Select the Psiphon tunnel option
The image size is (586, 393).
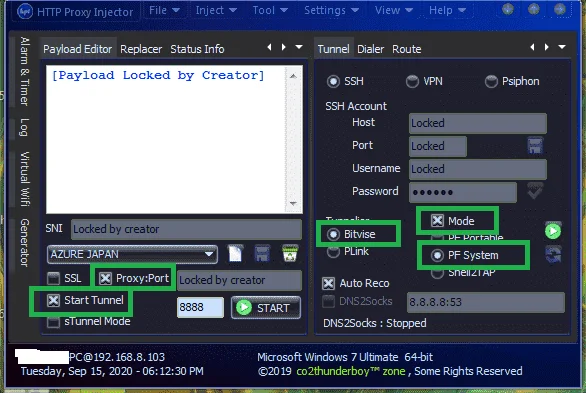(491, 81)
